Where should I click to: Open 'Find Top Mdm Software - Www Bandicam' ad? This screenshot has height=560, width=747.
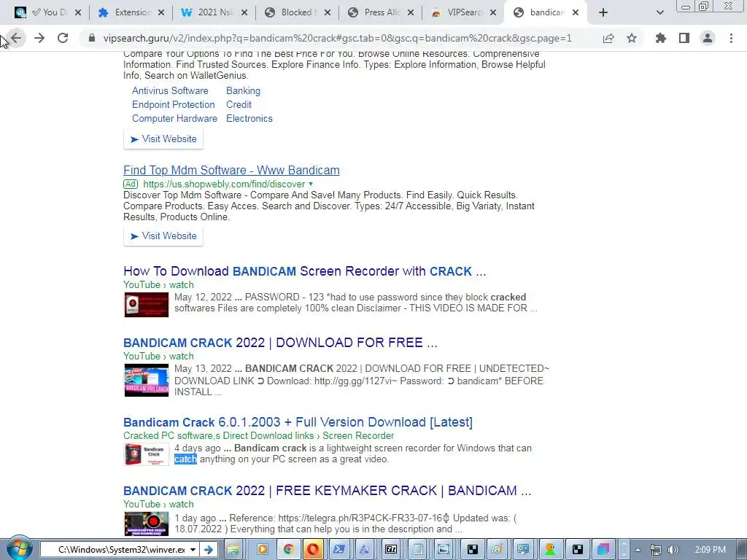(231, 170)
